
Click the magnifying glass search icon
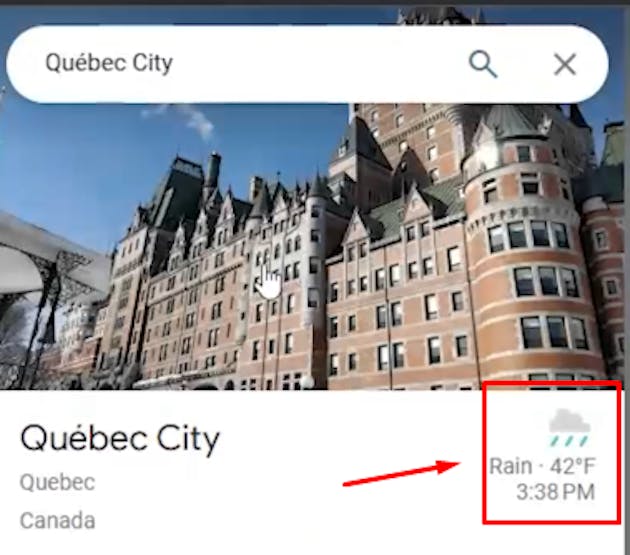(x=483, y=64)
